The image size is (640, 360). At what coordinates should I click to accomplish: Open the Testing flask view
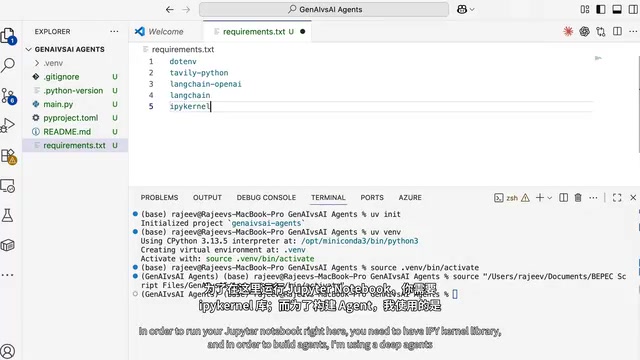coord(8,215)
